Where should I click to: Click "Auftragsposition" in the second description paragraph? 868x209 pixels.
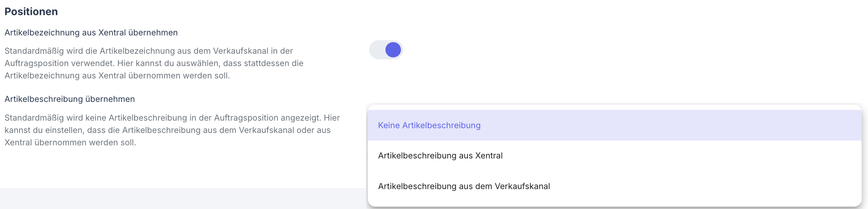(x=246, y=118)
